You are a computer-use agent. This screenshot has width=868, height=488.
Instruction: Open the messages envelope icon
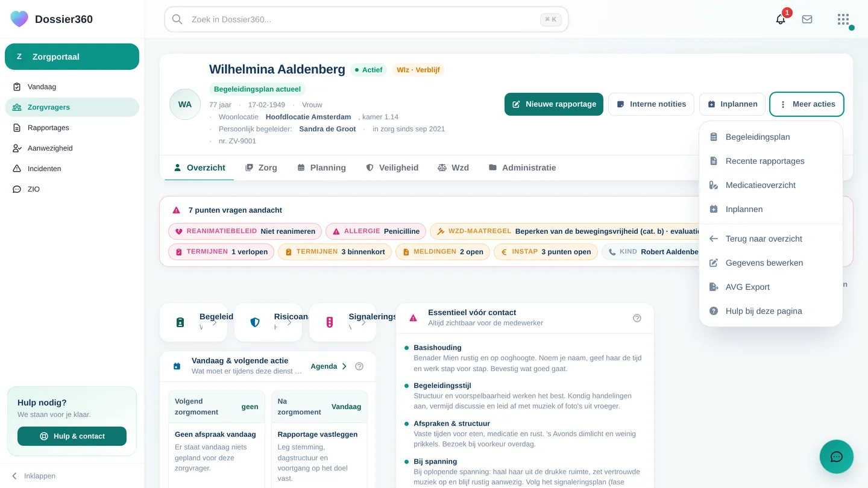(807, 19)
